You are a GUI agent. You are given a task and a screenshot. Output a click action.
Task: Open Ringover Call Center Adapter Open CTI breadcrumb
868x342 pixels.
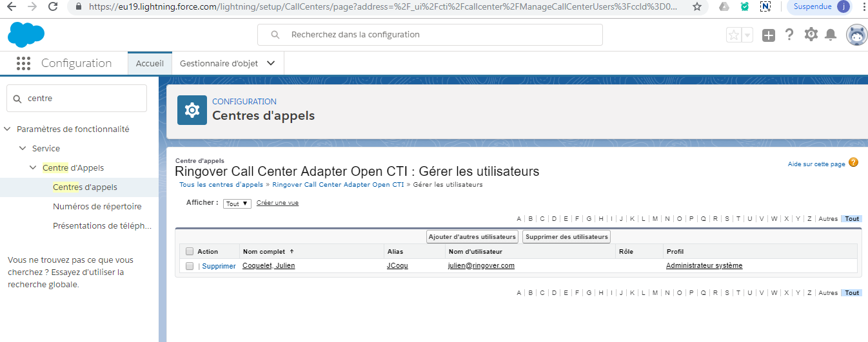[x=338, y=184]
